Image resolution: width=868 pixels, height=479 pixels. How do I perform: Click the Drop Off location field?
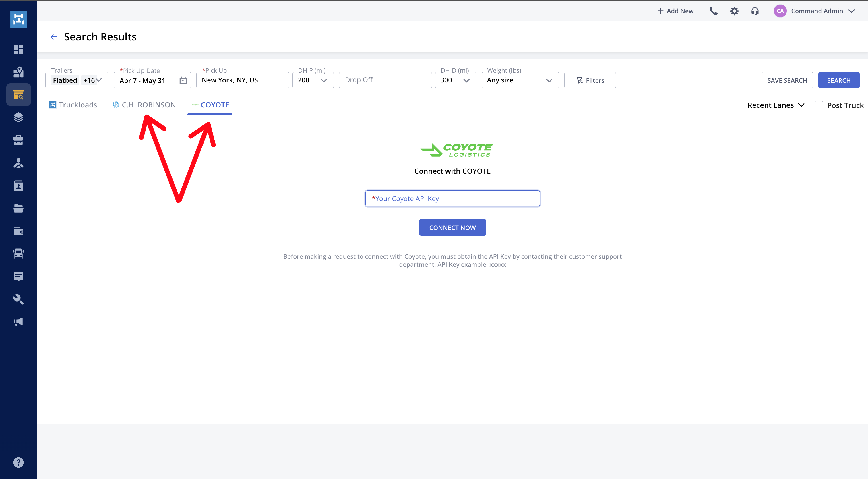tap(385, 80)
